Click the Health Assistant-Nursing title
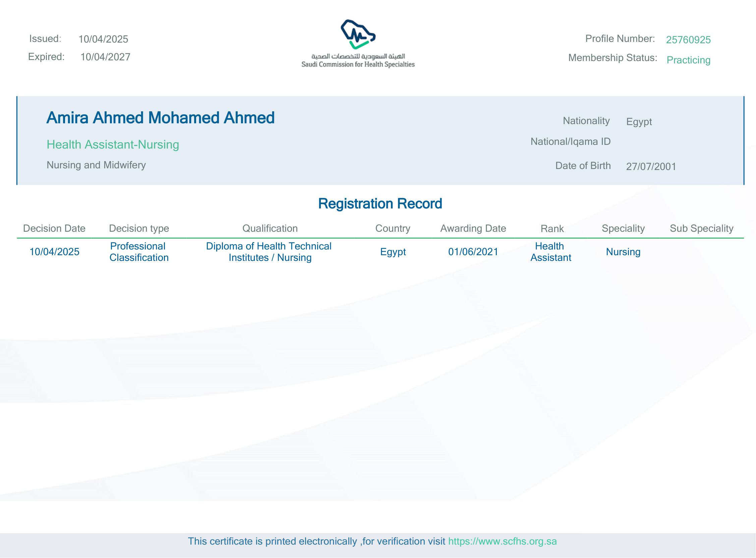Screen dimensions: 756x558 pyautogui.click(x=113, y=145)
